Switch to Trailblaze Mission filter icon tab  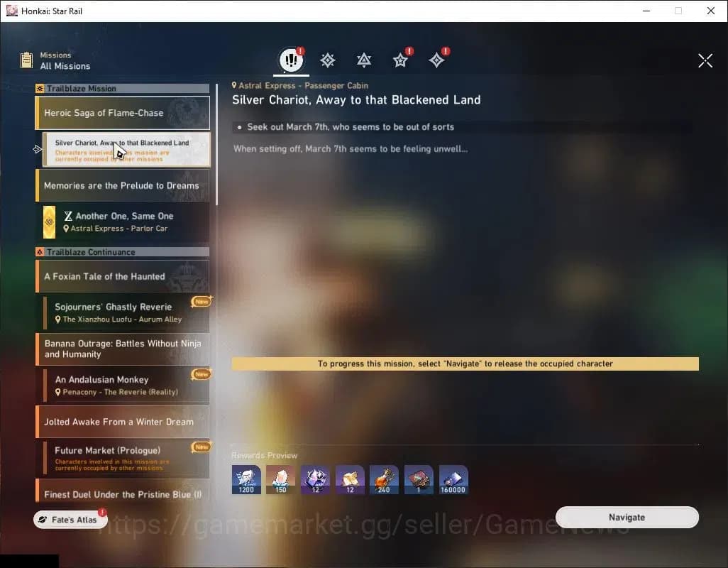[x=327, y=60]
